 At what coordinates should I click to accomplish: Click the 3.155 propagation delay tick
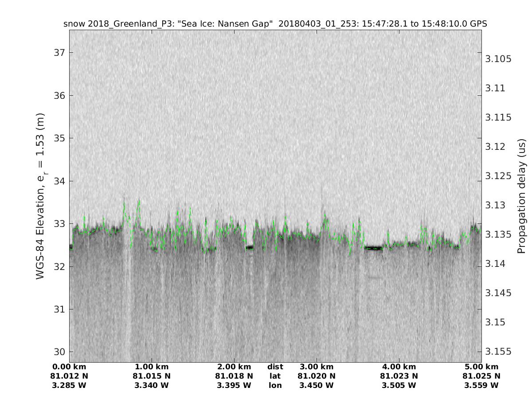(x=499, y=352)
